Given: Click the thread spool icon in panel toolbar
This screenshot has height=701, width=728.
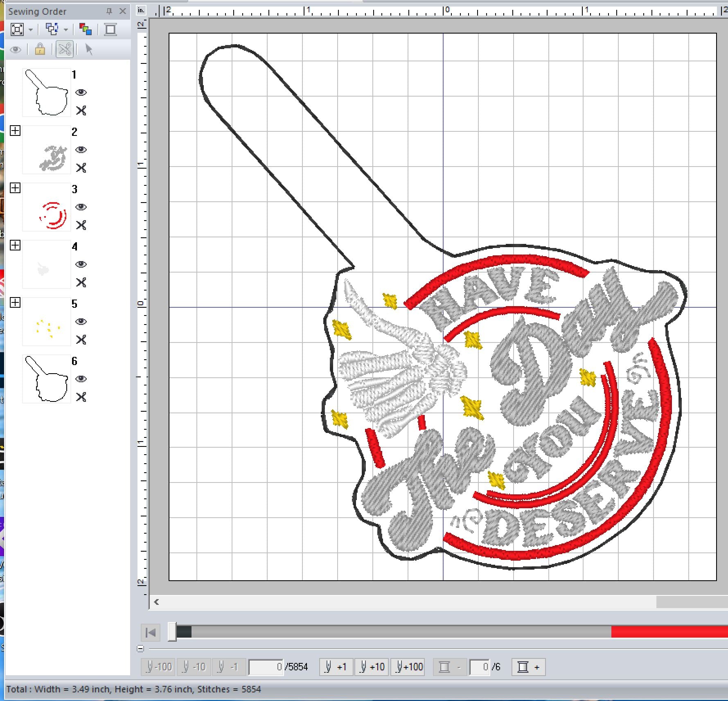Looking at the screenshot, I should [110, 29].
